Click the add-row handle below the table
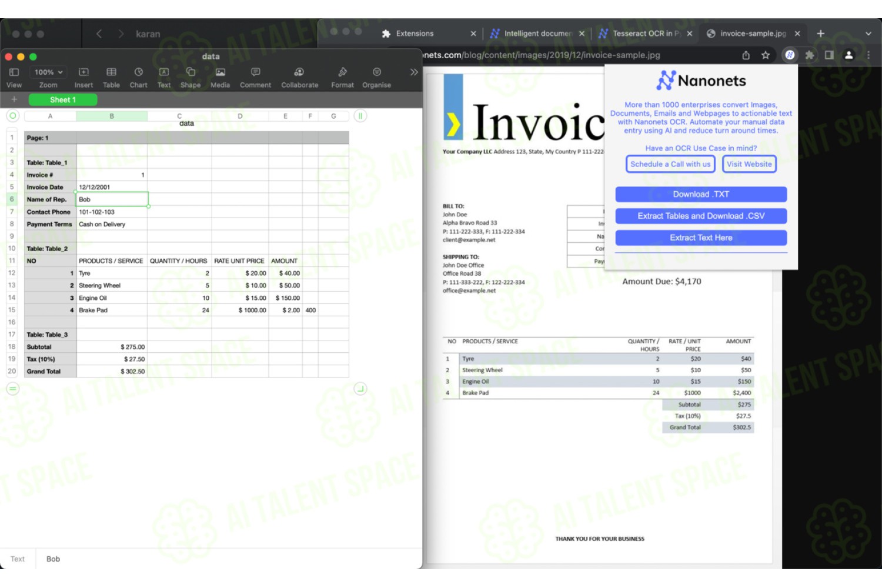This screenshot has height=588, width=882. 13,389
